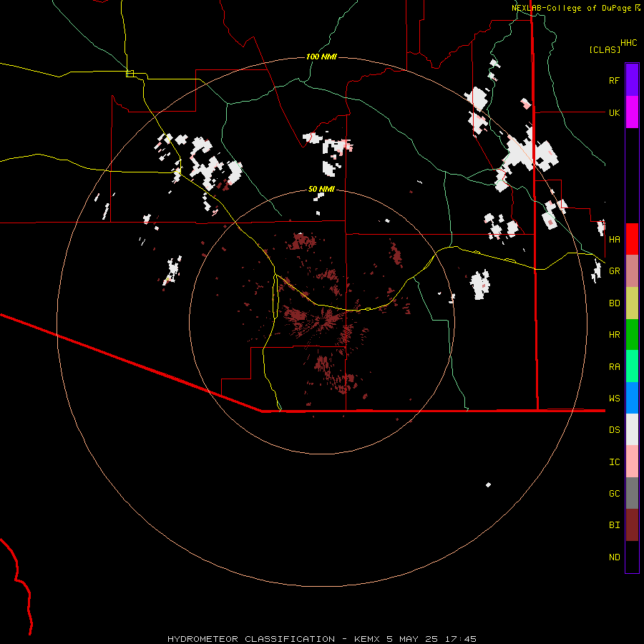The image size is (644, 644).
Task: Click the ND black legend swatch
Action: pos(632,557)
